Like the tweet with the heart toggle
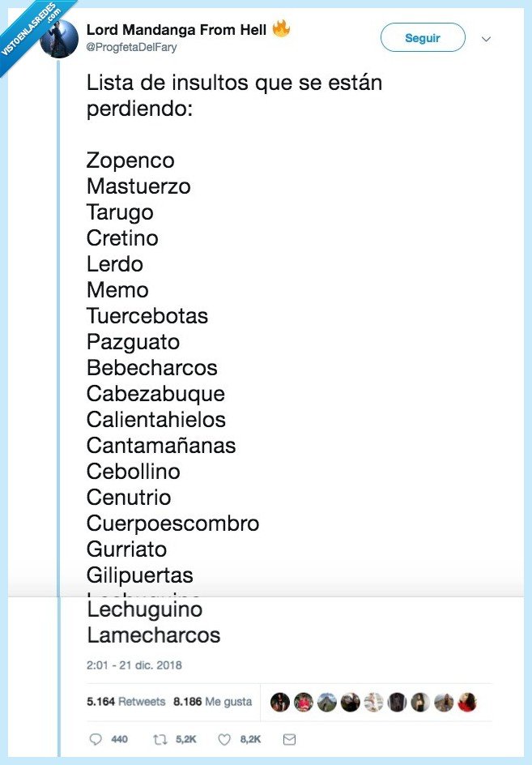 point(224,739)
